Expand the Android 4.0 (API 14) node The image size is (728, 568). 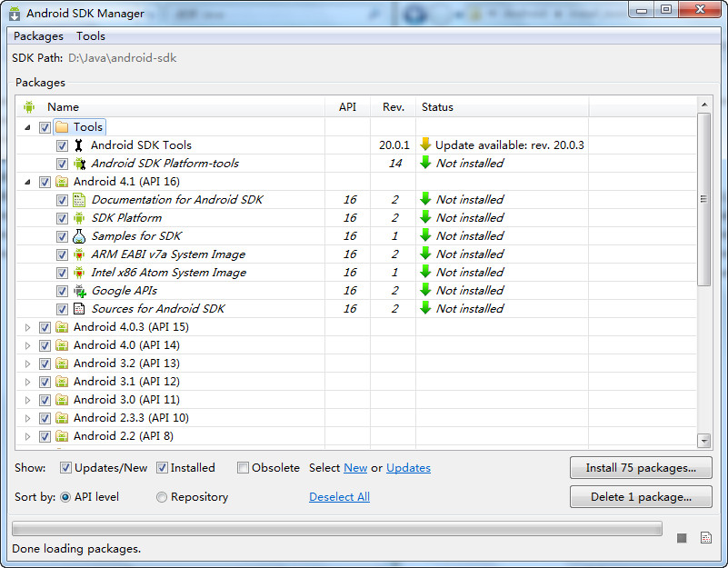coord(28,345)
